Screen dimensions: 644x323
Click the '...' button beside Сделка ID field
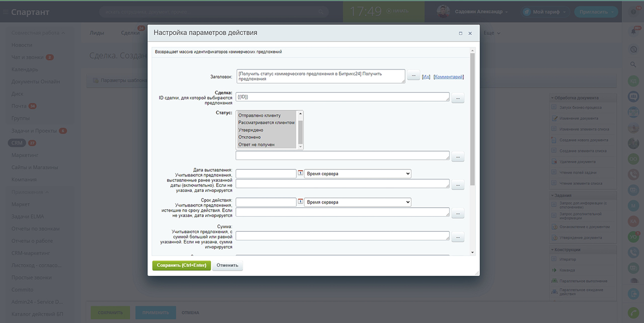457,98
